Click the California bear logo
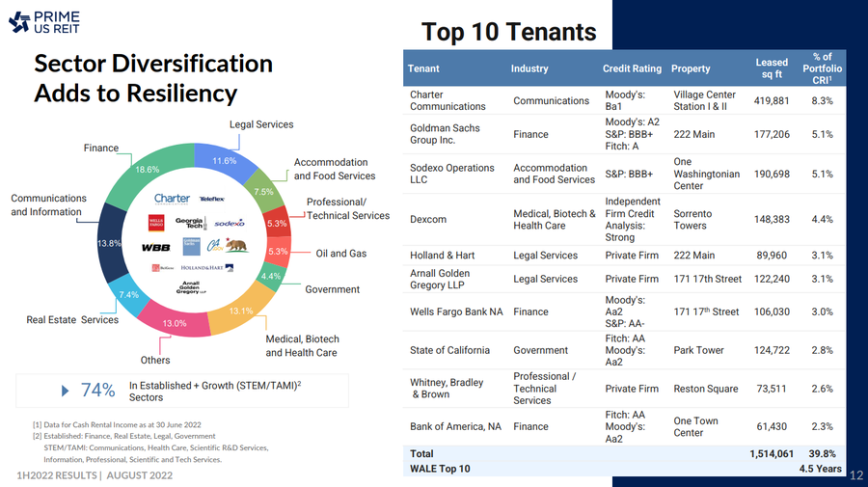The image size is (868, 487). pyautogui.click(x=236, y=245)
